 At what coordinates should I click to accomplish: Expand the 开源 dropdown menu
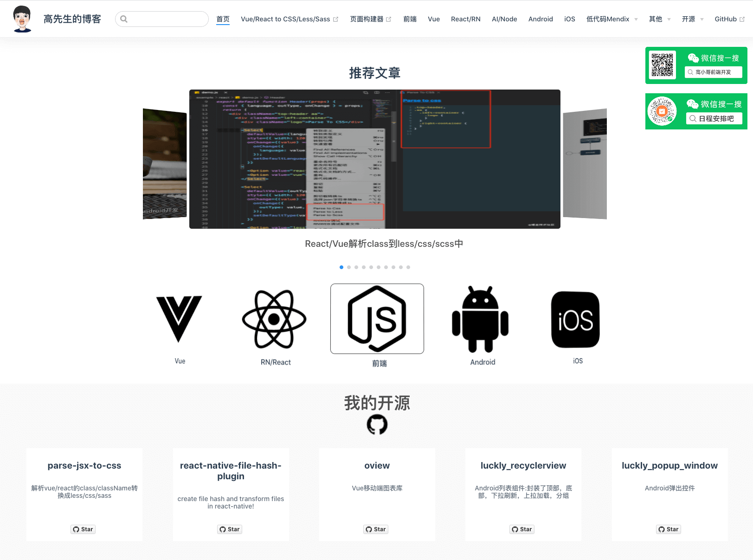coord(693,19)
